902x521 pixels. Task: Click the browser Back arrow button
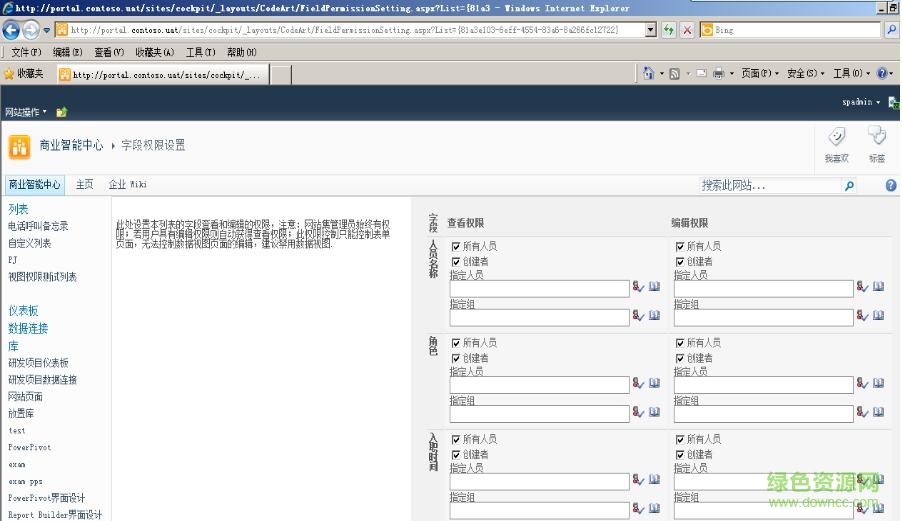(11, 30)
